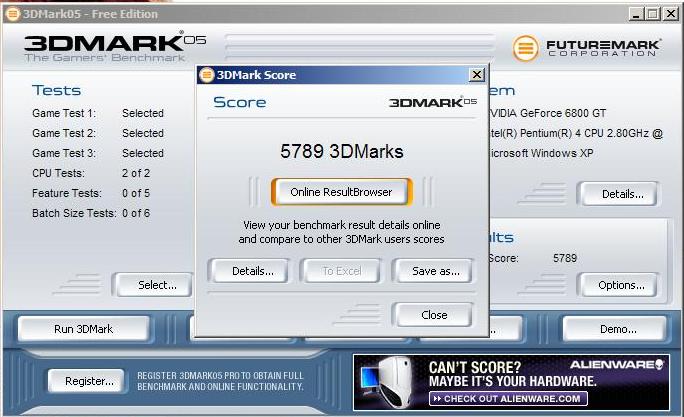Click the Score value 5789 in Results
This screenshot has width=684, height=417.
564,258
